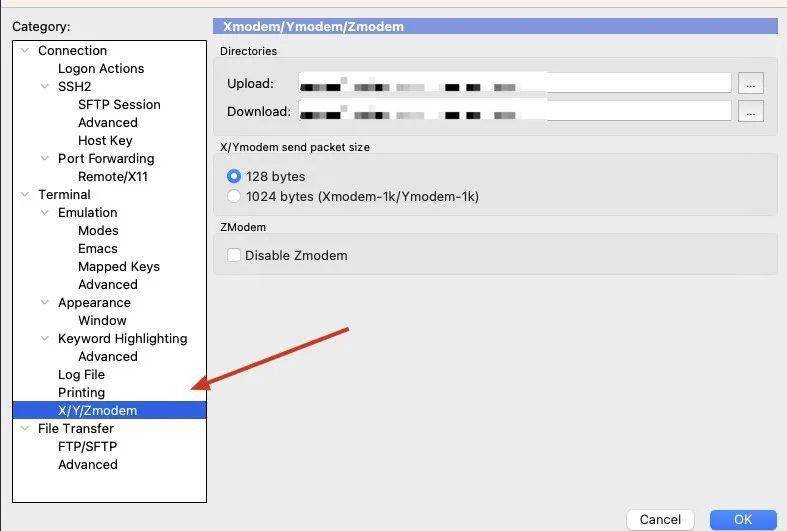Screen dimensions: 787x531
Task: Go to Log File settings
Action: click(81, 375)
